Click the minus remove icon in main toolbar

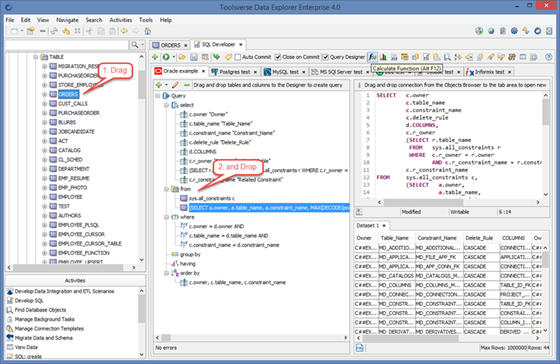[x=42, y=31]
